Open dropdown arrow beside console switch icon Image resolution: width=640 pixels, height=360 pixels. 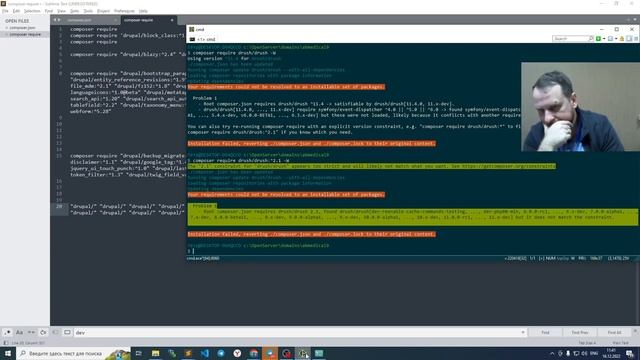point(616,38)
